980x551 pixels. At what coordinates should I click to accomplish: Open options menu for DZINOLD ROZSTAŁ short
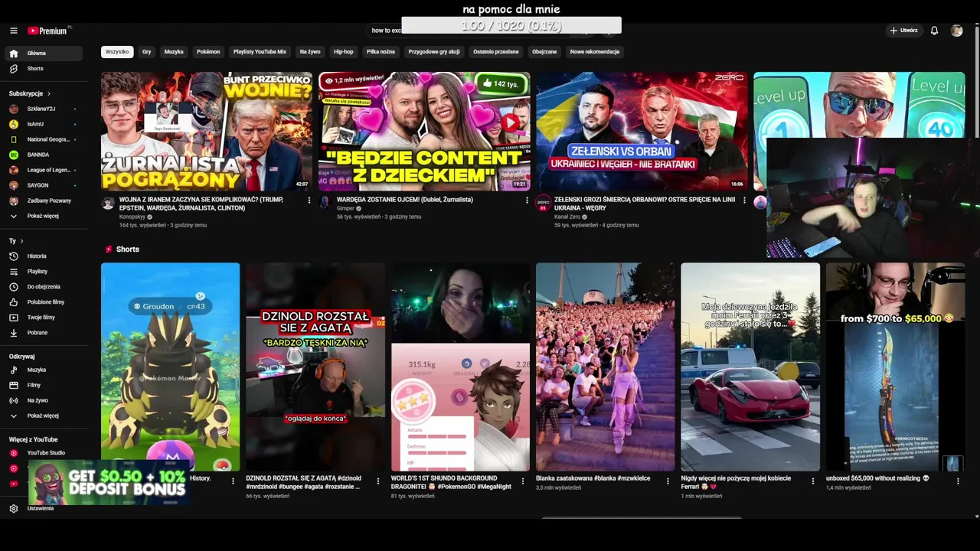(377, 481)
